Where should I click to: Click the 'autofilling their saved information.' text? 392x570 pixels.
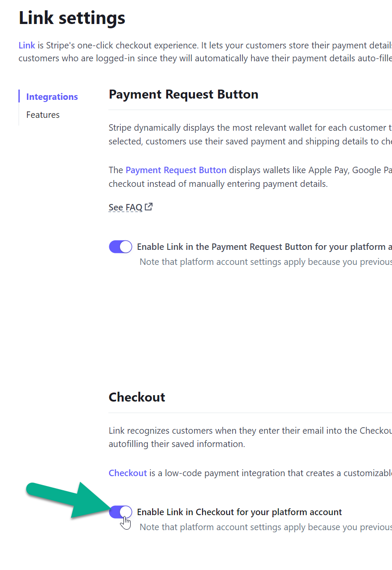pyautogui.click(x=177, y=444)
